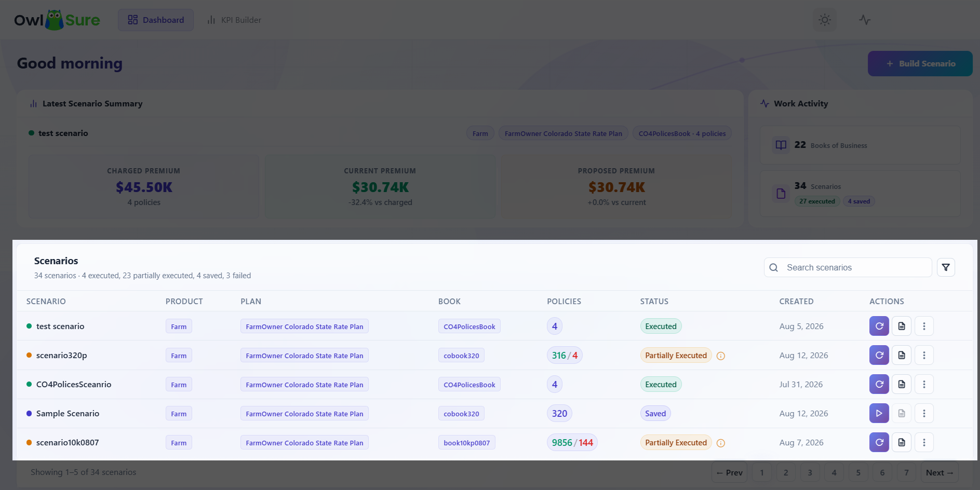
Task: Re-run the test scenario row
Action: [x=879, y=326]
